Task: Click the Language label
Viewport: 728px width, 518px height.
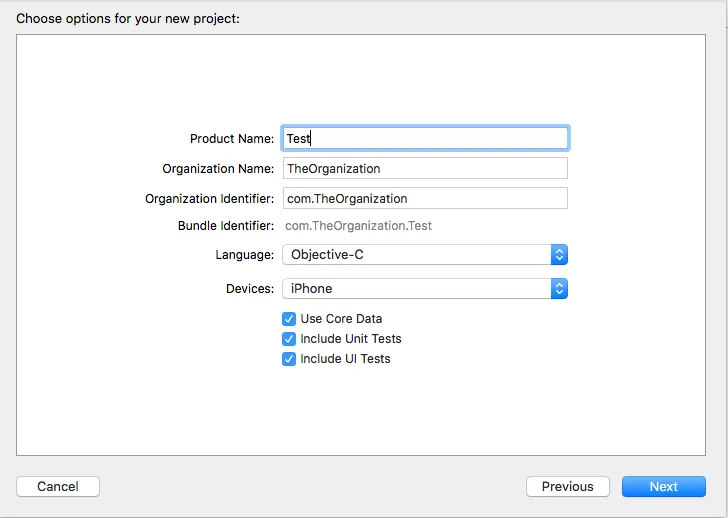Action: point(245,255)
